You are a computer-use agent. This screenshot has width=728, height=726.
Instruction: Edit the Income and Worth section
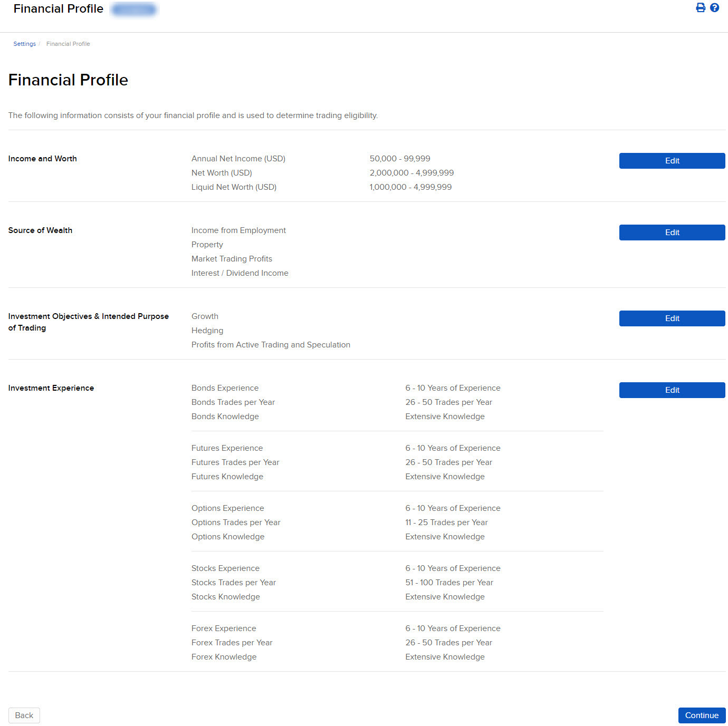click(x=672, y=160)
